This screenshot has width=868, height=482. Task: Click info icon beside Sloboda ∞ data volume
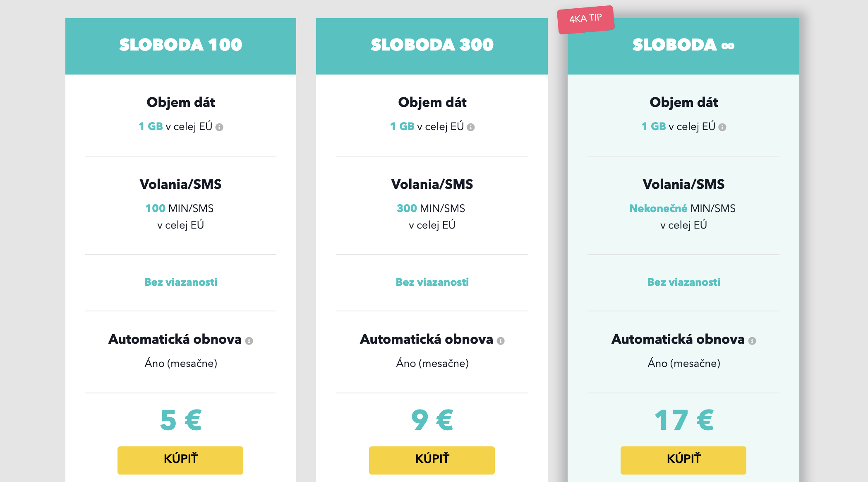pos(722,127)
